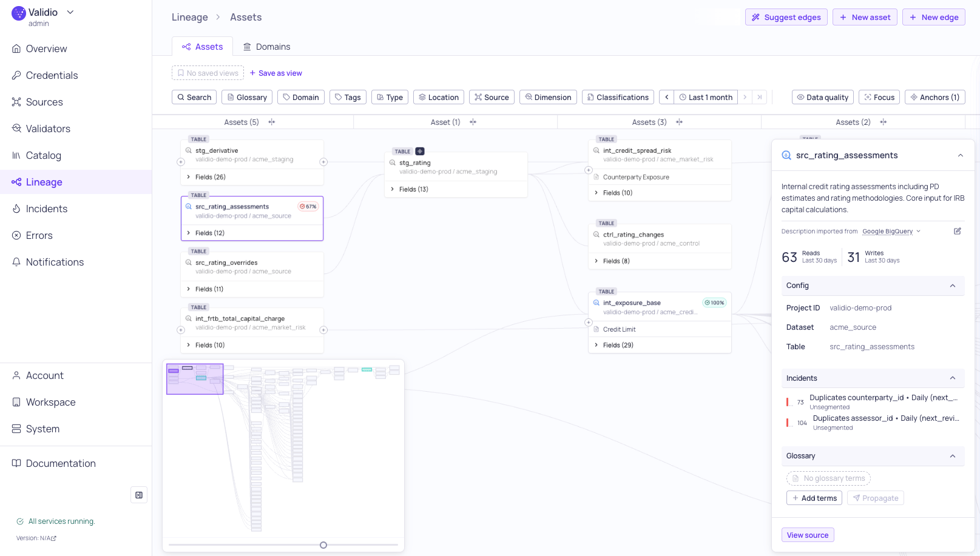Toggle the Data quality overlay

[823, 97]
